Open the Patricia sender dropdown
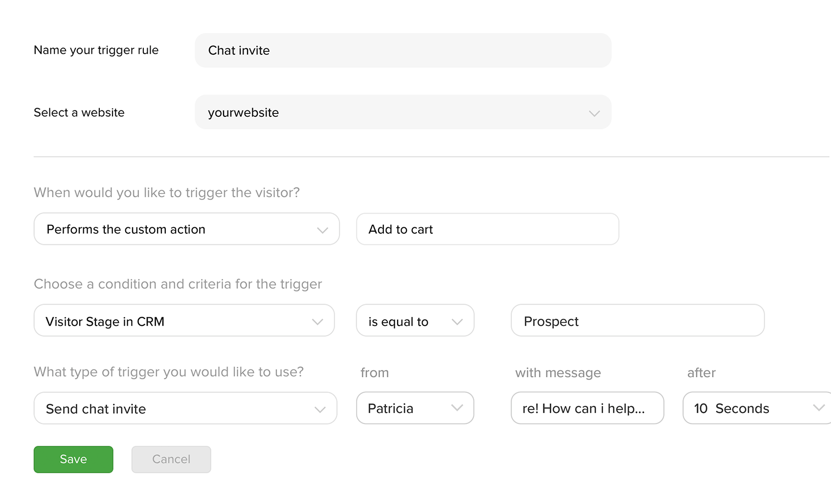Viewport: 831px width, 504px height. click(x=414, y=408)
